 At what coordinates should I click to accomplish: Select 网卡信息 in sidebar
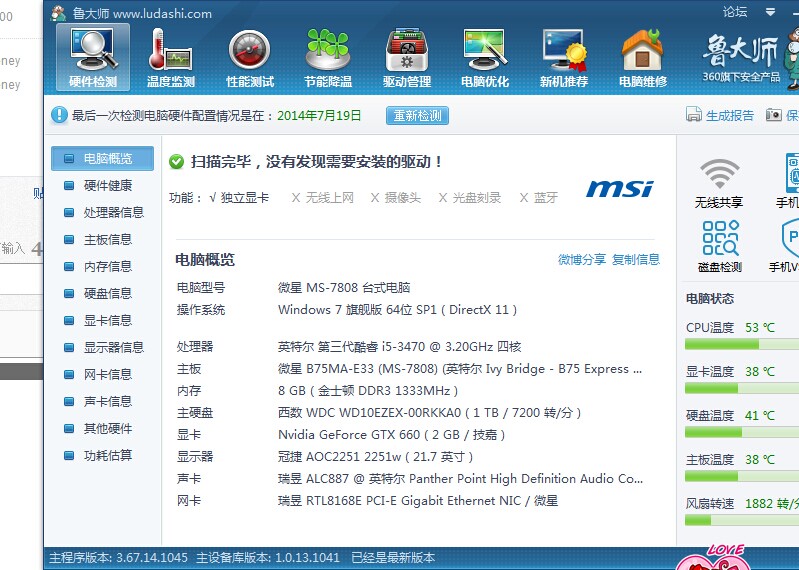(102, 374)
